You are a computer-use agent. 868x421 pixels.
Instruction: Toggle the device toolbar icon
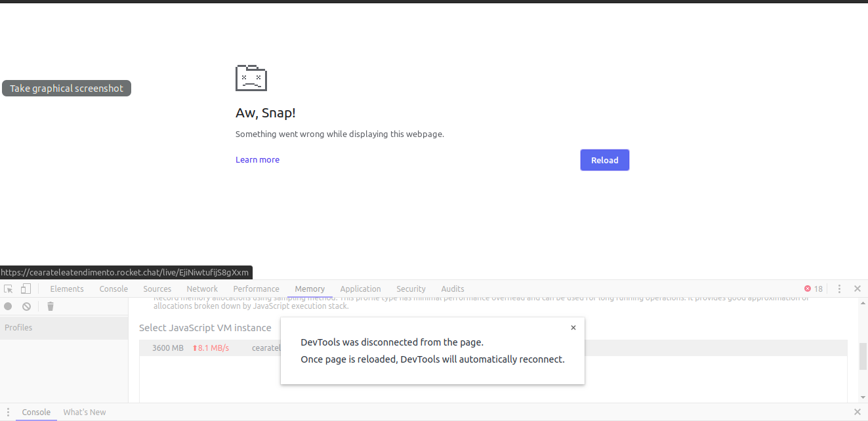[26, 289]
